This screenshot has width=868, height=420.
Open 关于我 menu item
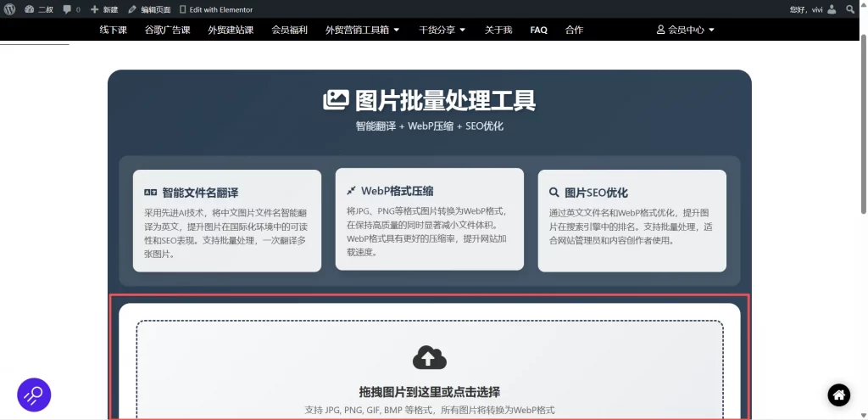(498, 30)
